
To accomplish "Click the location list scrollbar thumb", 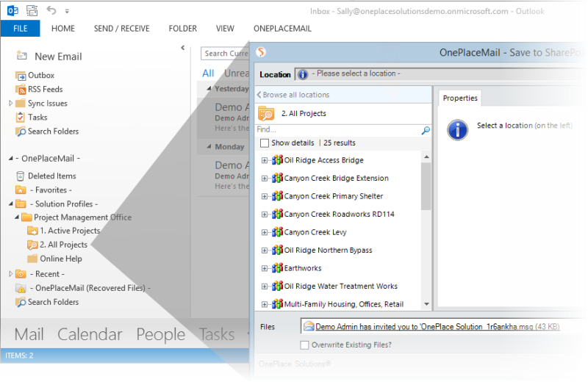I will pos(426,187).
